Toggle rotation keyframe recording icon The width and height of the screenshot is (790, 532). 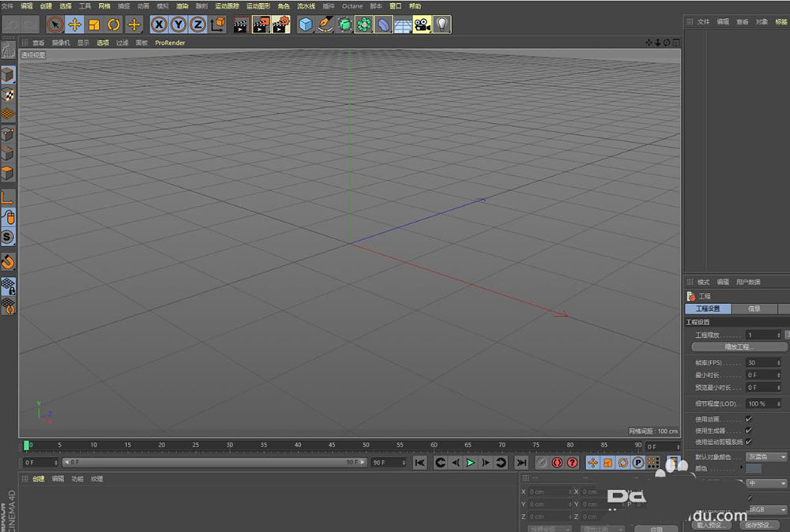click(623, 463)
